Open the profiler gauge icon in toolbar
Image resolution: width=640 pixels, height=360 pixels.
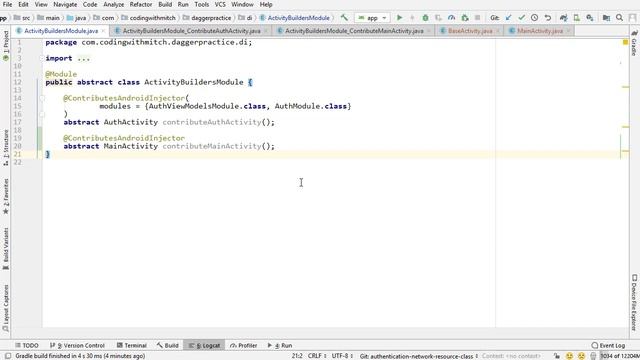tap(451, 18)
